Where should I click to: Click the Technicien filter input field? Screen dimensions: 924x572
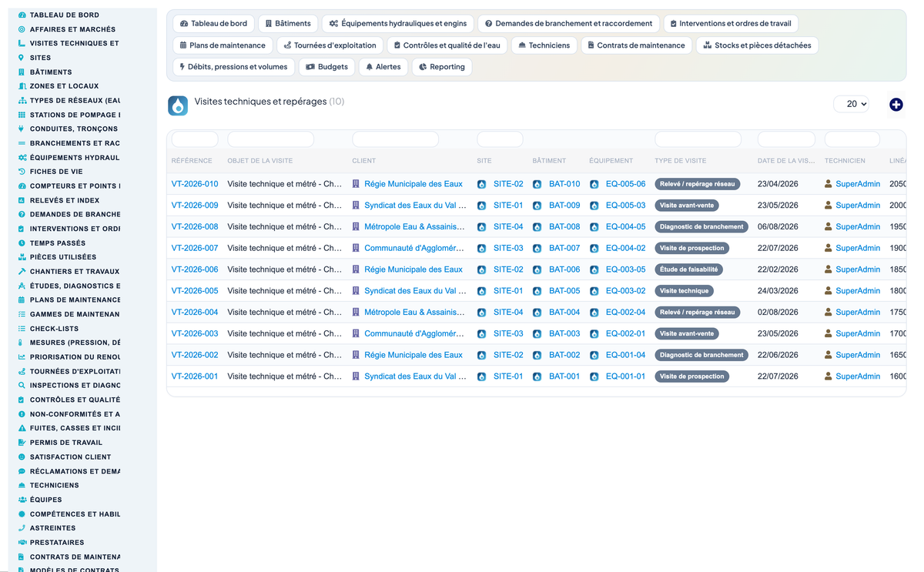point(852,139)
